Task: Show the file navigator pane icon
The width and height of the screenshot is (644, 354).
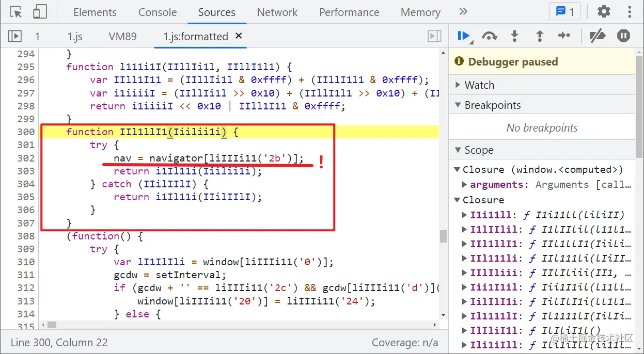Action: click(15, 36)
